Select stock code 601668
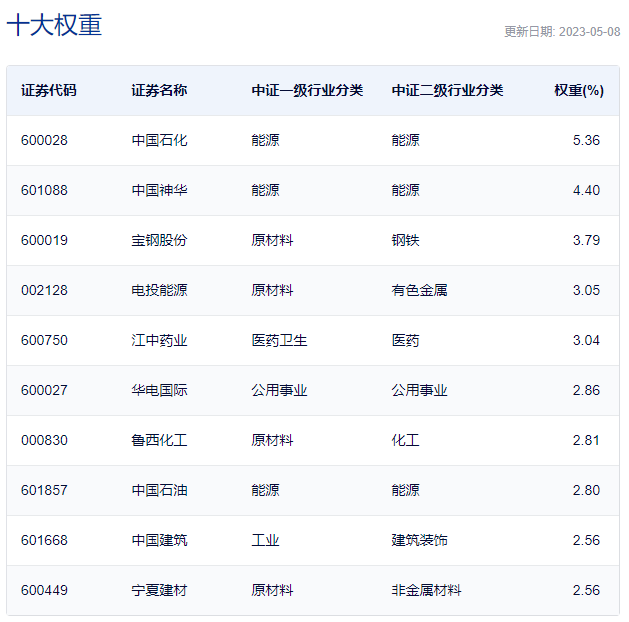 click(x=44, y=540)
